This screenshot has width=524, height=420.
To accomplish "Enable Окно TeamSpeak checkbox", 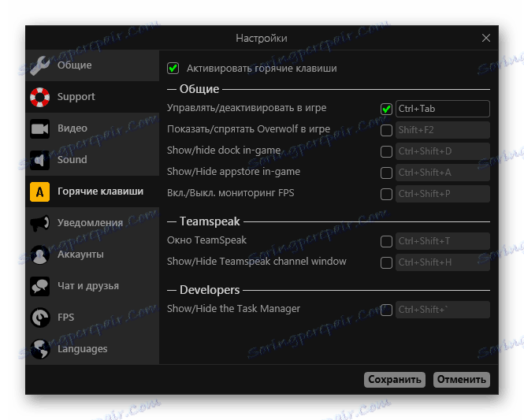I will click(x=386, y=242).
